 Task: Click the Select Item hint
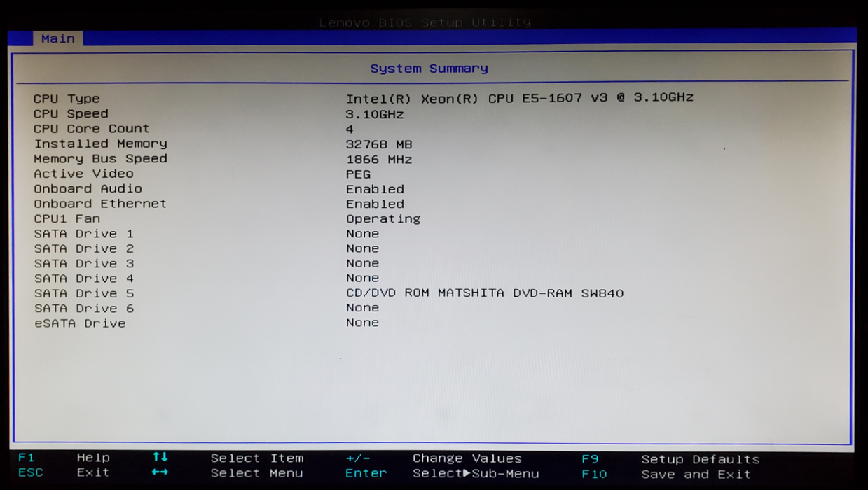coord(257,458)
